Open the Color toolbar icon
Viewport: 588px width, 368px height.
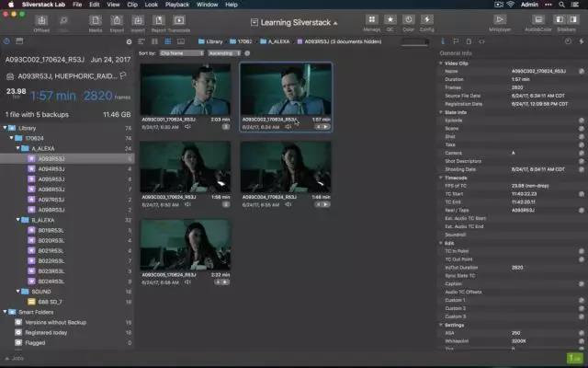pyautogui.click(x=408, y=19)
